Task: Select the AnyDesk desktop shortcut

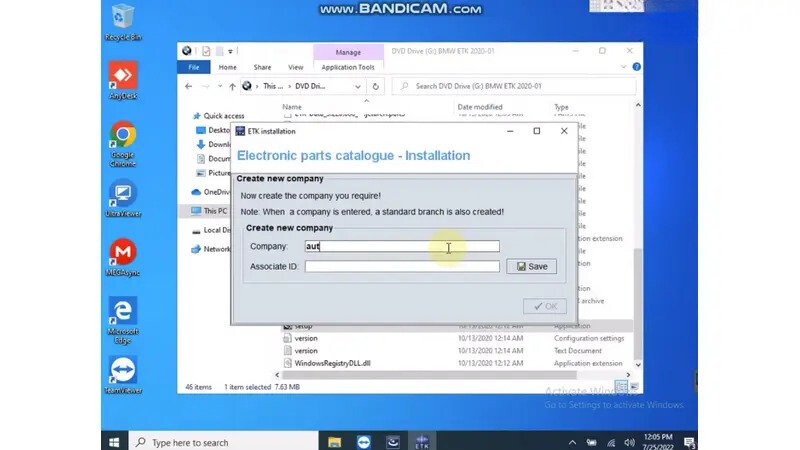Action: coord(122,77)
